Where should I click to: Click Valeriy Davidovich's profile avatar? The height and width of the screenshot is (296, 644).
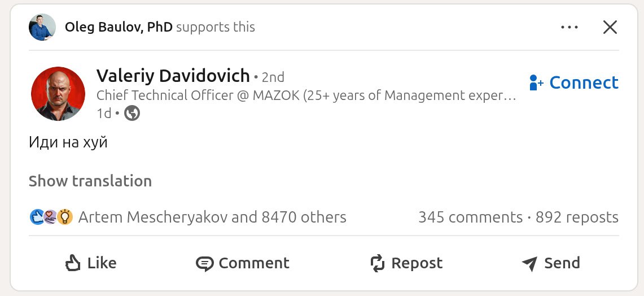[x=58, y=94]
